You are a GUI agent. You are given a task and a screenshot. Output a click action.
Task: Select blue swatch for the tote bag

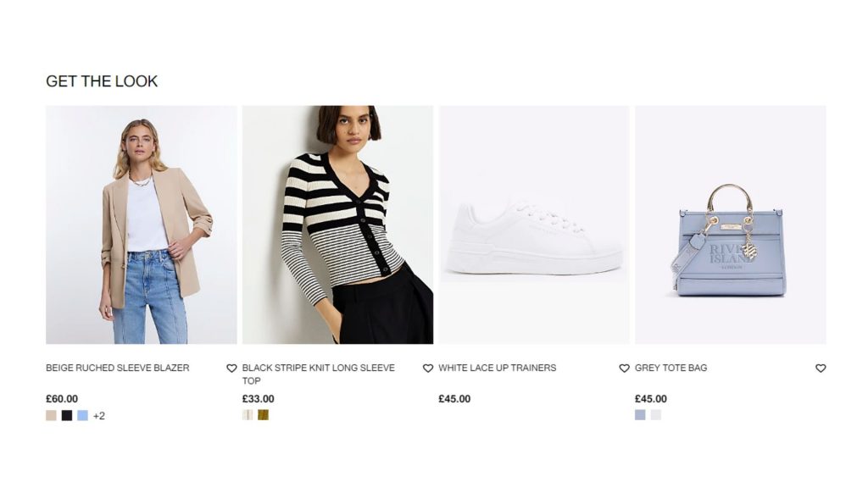[640, 415]
